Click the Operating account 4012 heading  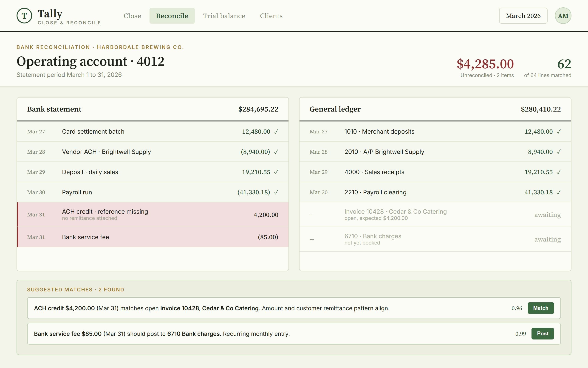pos(90,61)
